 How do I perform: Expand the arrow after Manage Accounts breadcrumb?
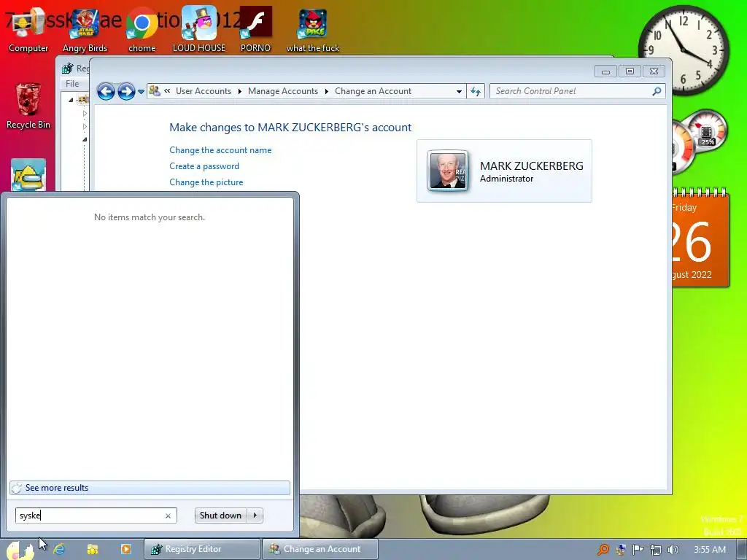click(326, 91)
